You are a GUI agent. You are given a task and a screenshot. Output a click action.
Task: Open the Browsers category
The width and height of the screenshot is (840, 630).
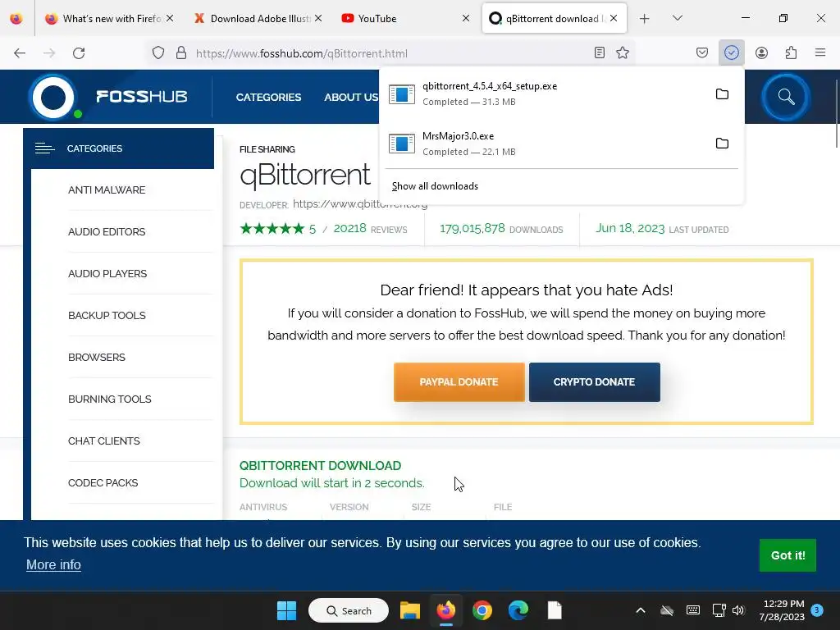(97, 357)
